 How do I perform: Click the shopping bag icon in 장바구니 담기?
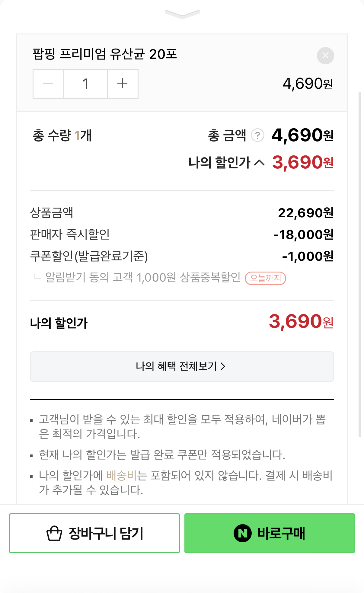coord(54,534)
